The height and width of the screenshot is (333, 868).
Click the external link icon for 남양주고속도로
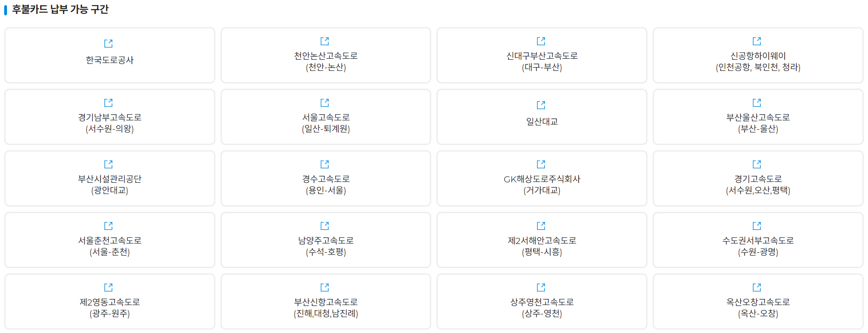coord(325,225)
